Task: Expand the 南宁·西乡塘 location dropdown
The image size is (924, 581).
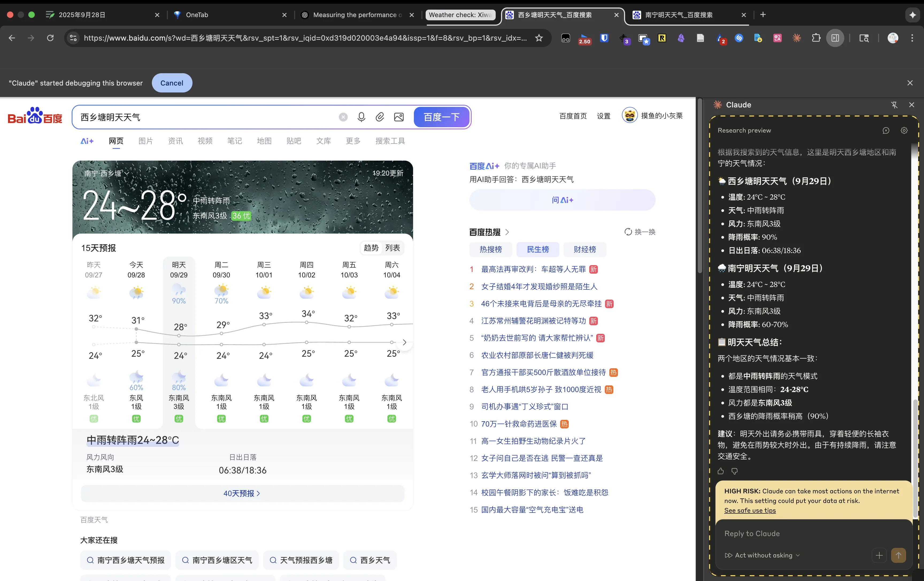Action: 106,173
